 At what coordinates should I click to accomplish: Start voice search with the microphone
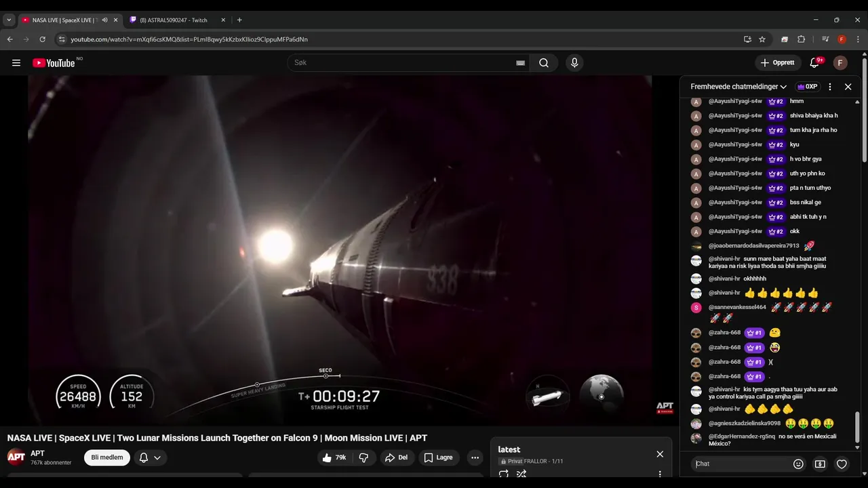point(574,63)
